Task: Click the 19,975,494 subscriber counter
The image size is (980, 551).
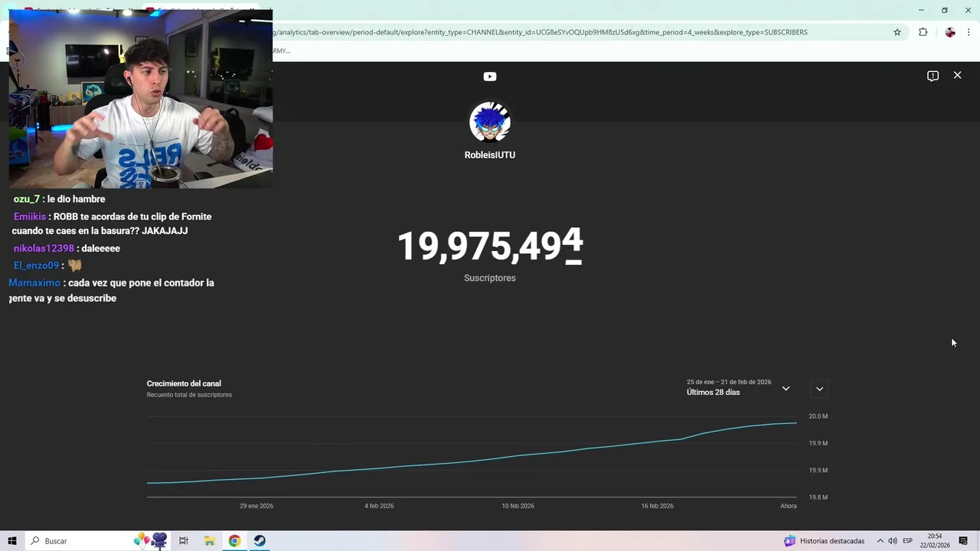Action: [x=490, y=246]
